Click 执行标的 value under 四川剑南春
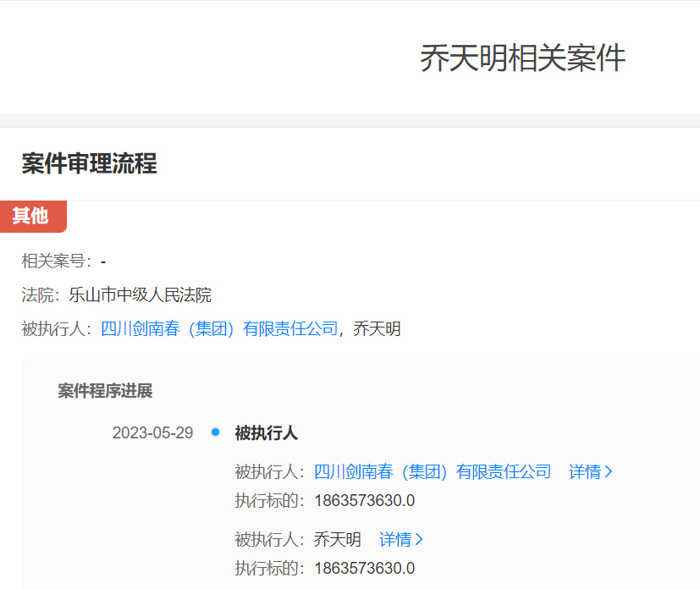This screenshot has width=700, height=589. 365,501
